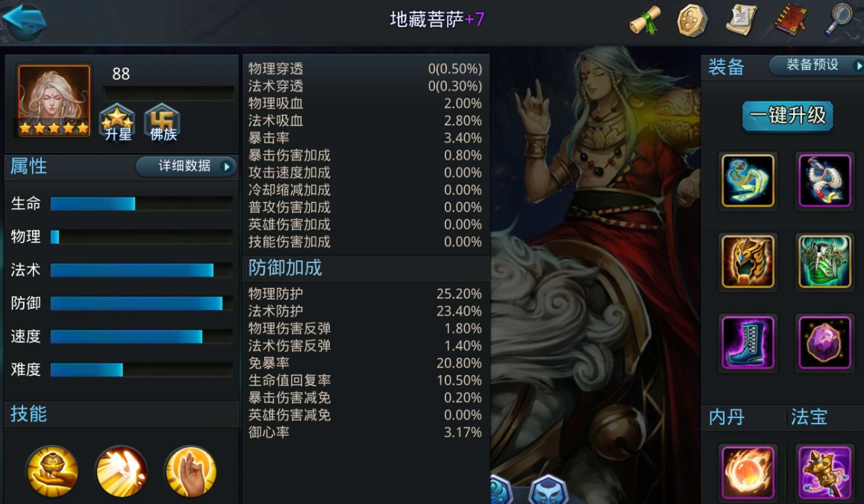
Task: Select the purple boots equipment slot
Action: click(748, 342)
